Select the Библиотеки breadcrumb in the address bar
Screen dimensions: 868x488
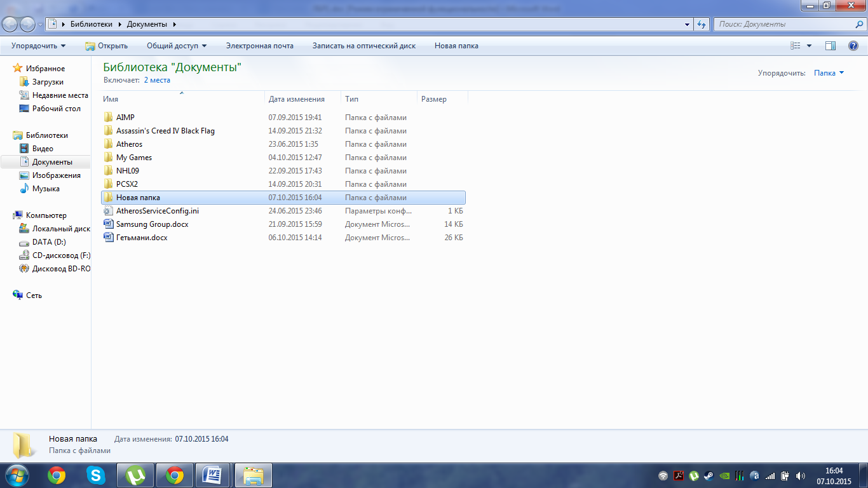[91, 24]
